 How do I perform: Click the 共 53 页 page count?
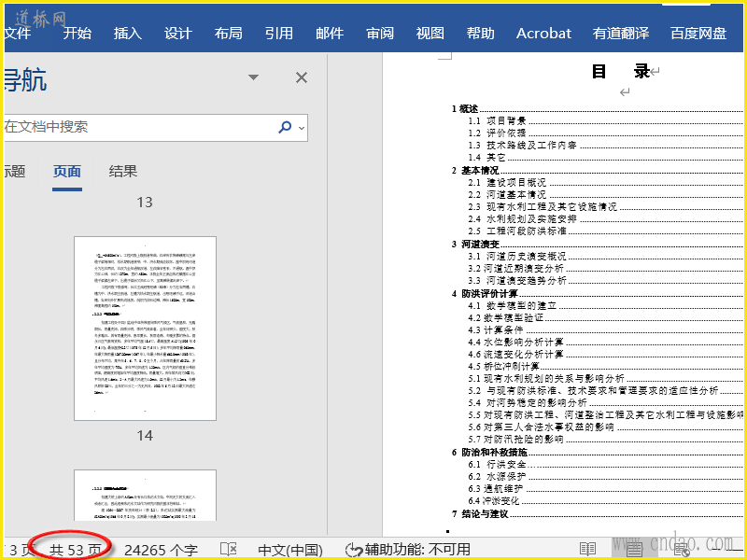[76, 550]
